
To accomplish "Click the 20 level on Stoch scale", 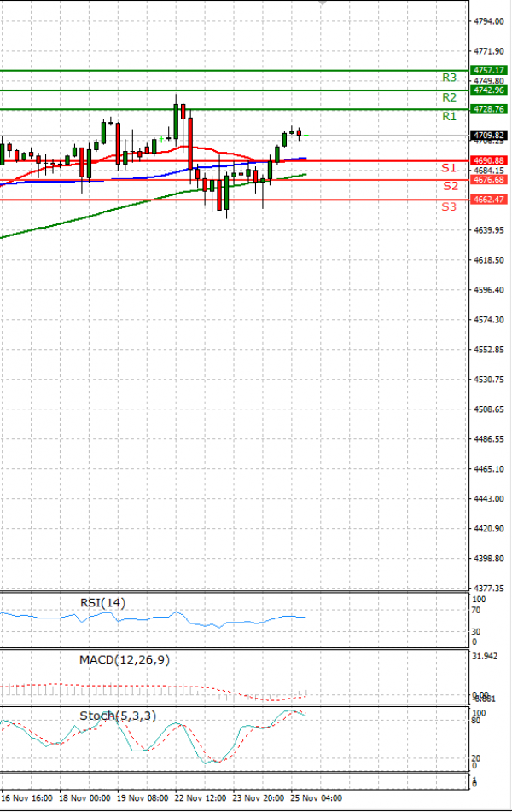I will [476, 758].
